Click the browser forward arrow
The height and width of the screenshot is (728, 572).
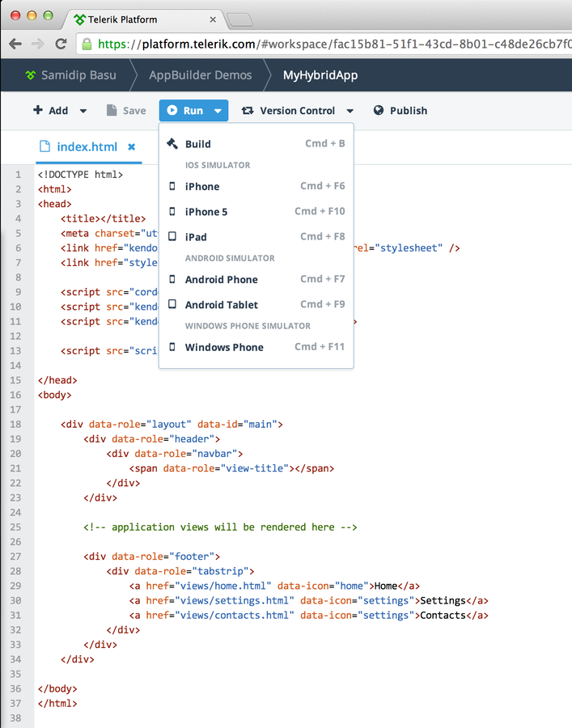click(x=37, y=44)
